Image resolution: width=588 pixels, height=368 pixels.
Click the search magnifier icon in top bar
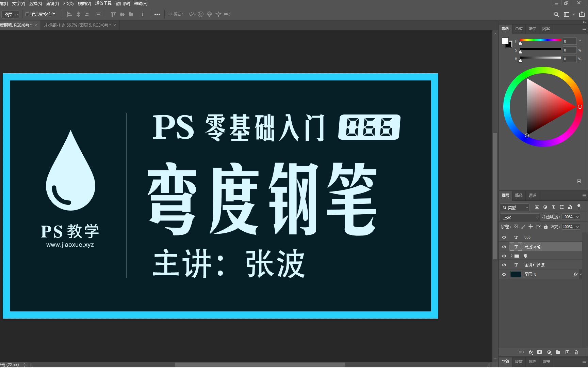click(x=556, y=14)
